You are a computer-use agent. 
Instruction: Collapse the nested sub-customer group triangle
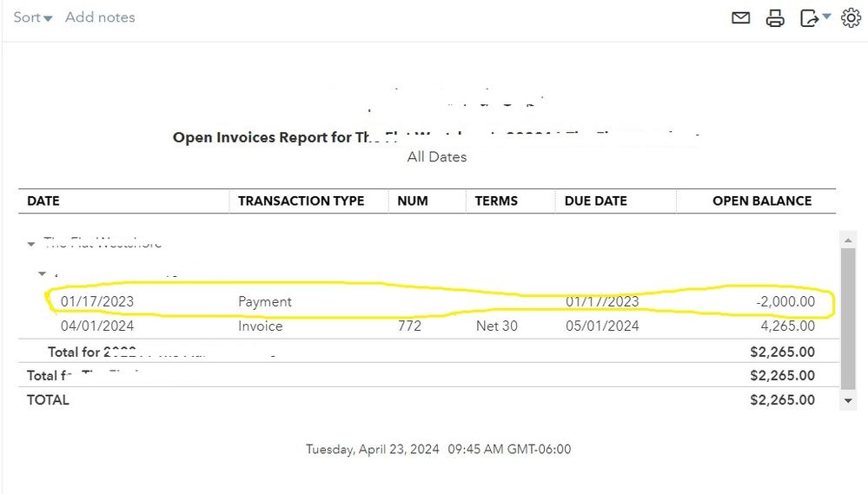(42, 274)
